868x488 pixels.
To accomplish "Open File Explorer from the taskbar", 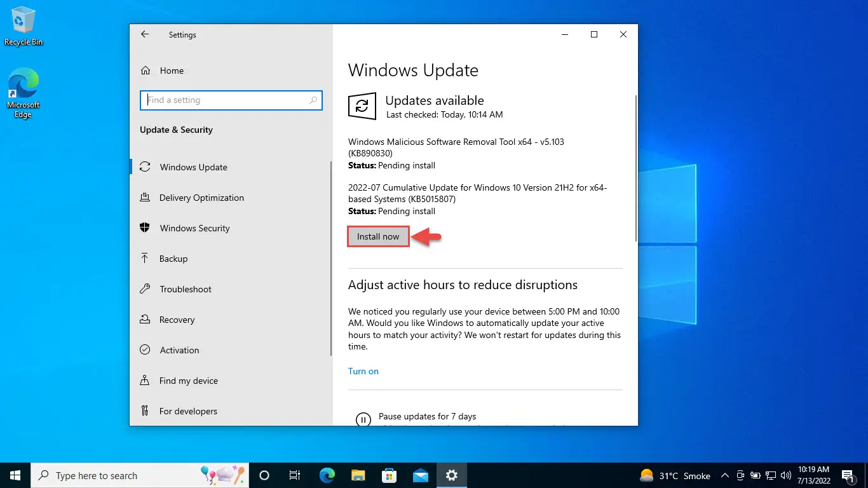I will point(358,475).
